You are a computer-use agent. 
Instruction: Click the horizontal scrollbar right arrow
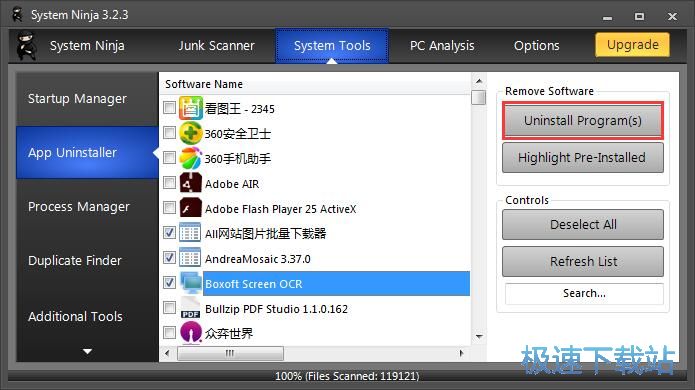[461, 353]
